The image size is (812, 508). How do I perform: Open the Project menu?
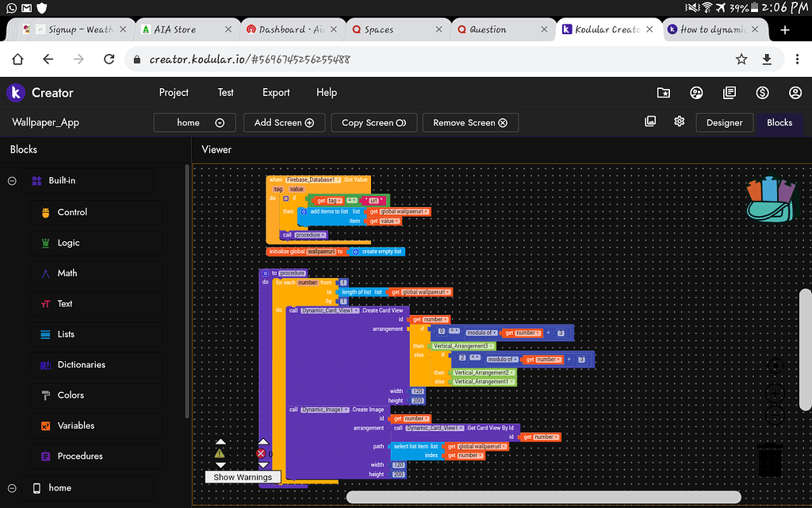pyautogui.click(x=174, y=93)
